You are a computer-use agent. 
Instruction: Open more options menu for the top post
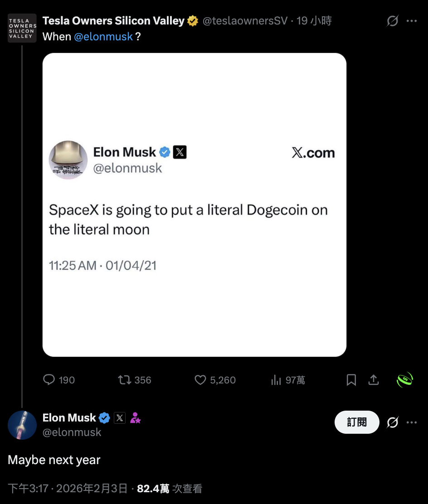coord(412,21)
